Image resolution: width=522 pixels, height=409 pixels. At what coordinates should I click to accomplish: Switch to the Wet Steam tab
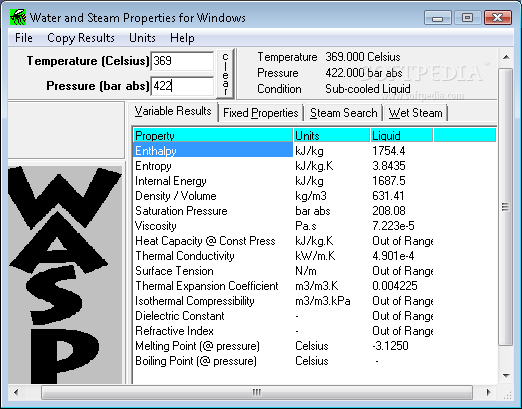coord(416,113)
